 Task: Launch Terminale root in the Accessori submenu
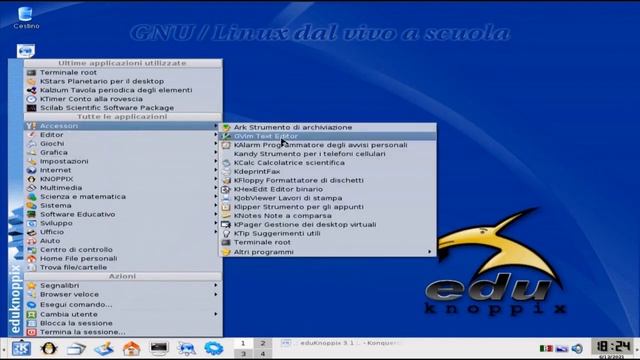[x=328, y=242]
